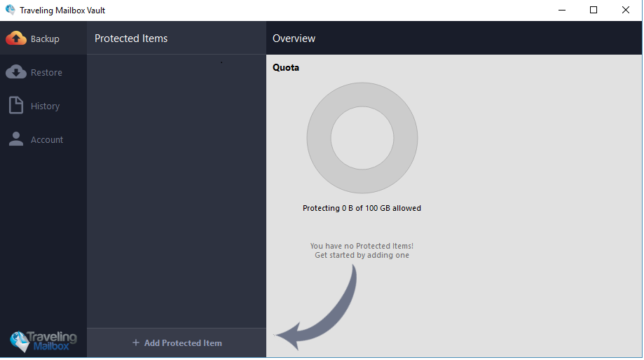This screenshot has width=644, height=360.
Task: Click the plus icon beside Add Protected Item
Action: point(136,343)
